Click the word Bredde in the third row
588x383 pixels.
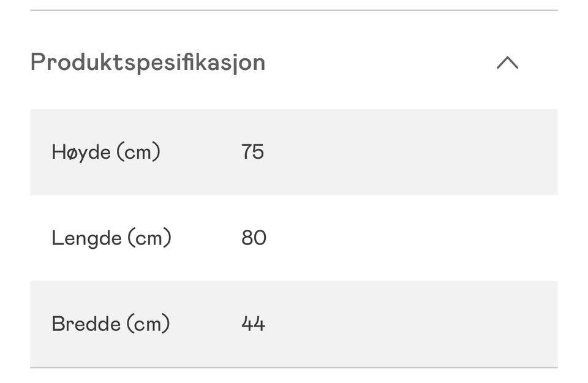[86, 324]
